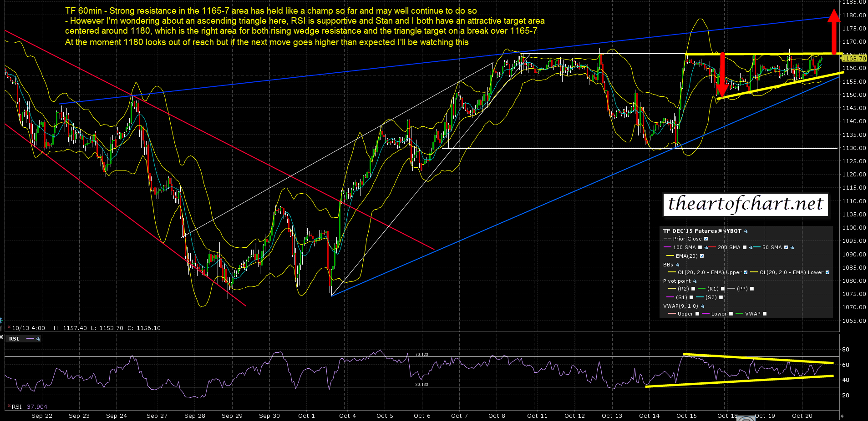This screenshot has height=421, width=868.
Task: Open the 50 SMA settings wrench
Action: pos(792,248)
